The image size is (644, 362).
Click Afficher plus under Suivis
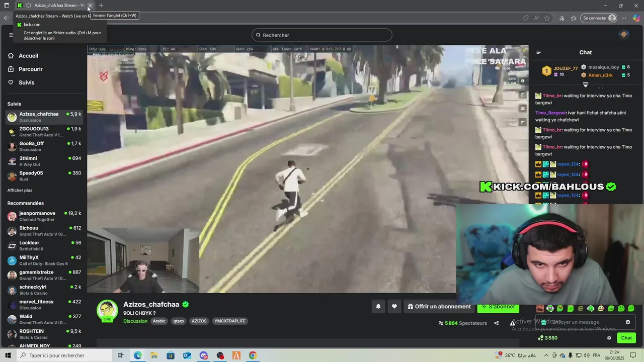[20, 191]
